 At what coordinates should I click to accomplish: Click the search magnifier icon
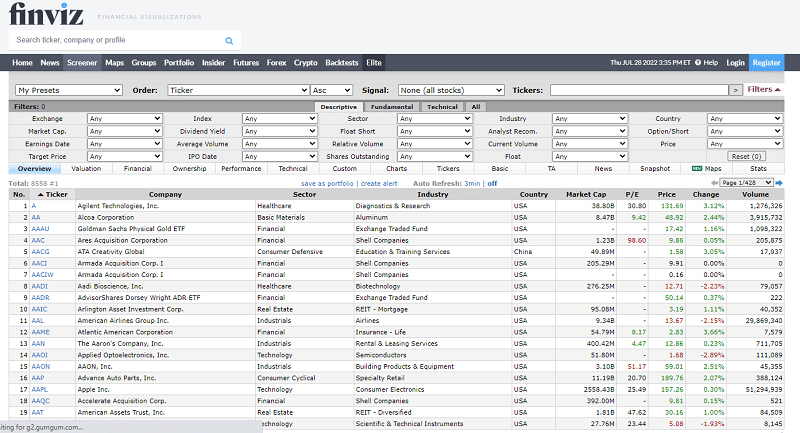(x=229, y=41)
